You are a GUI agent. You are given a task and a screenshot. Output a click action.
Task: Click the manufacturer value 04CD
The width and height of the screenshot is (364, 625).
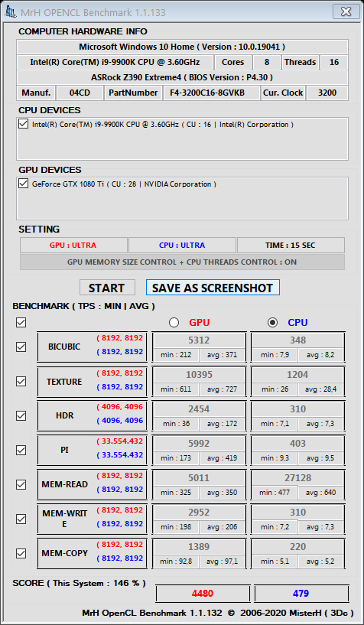point(80,93)
